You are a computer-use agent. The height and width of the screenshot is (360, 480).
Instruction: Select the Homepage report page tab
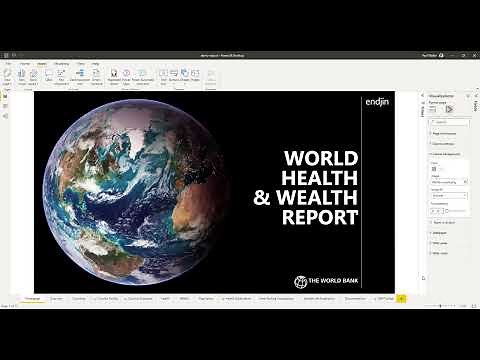(x=33, y=299)
